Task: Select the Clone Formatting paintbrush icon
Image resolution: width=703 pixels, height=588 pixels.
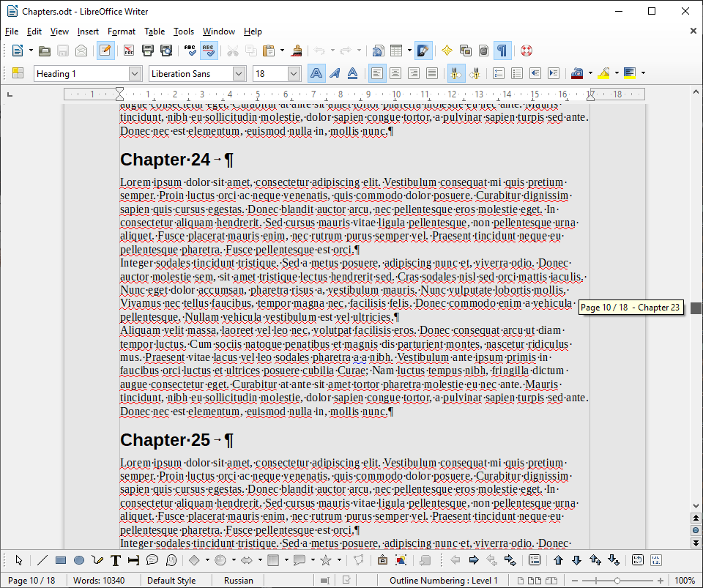Action: 297,51
